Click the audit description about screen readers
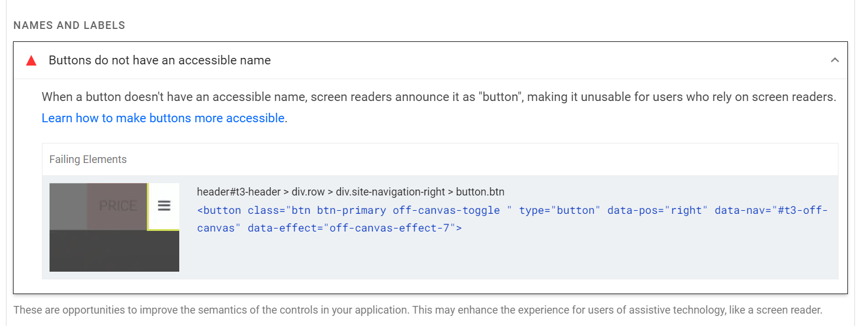The width and height of the screenshot is (868, 326). pos(439,97)
